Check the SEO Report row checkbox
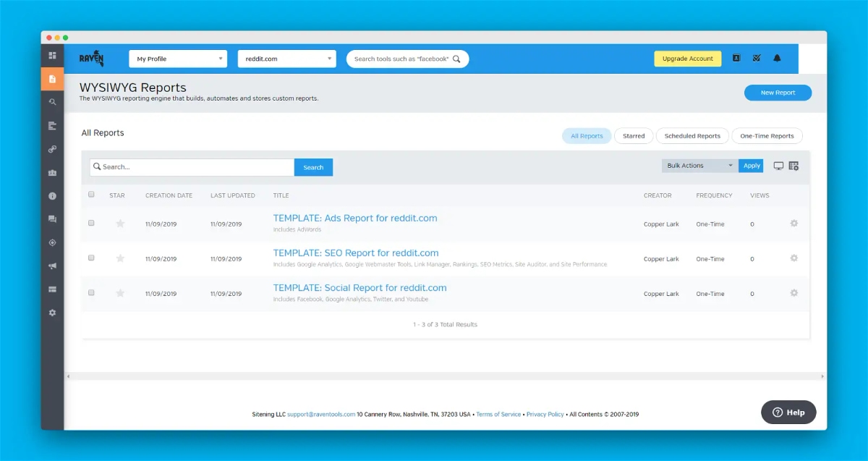The width and height of the screenshot is (868, 461). 91,258
